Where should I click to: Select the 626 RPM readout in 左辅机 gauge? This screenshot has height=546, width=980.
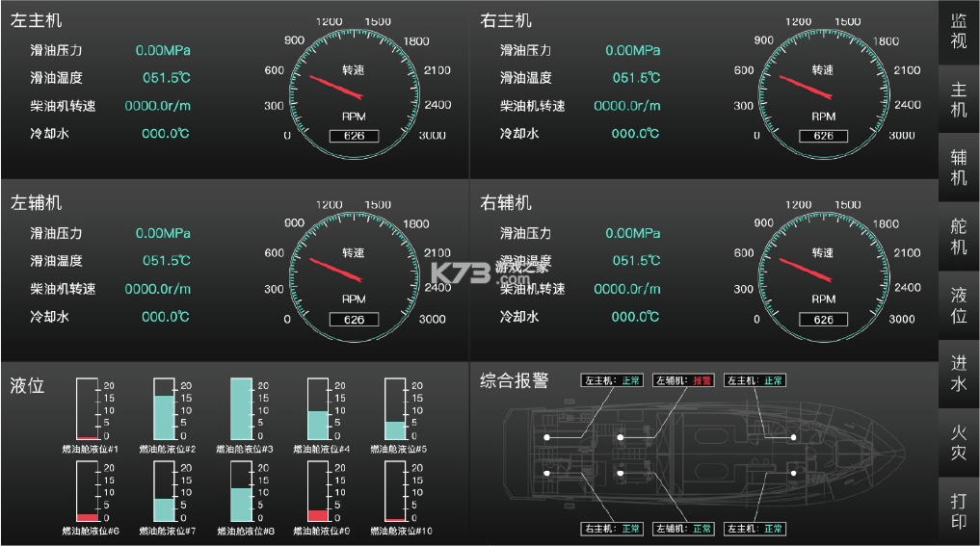pos(354,320)
